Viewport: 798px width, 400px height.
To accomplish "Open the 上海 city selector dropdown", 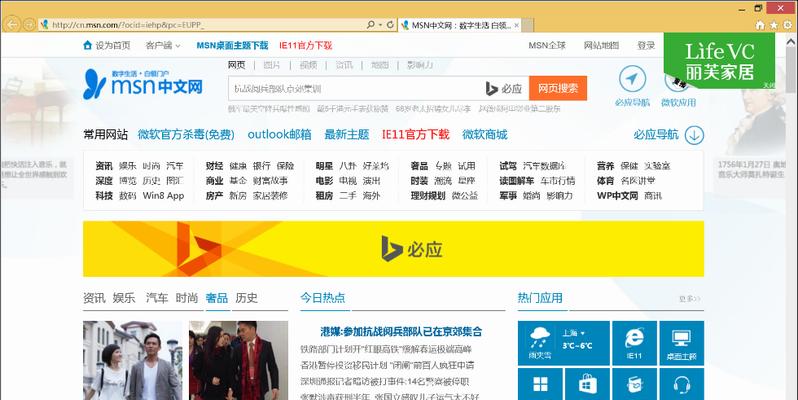I will tap(574, 333).
